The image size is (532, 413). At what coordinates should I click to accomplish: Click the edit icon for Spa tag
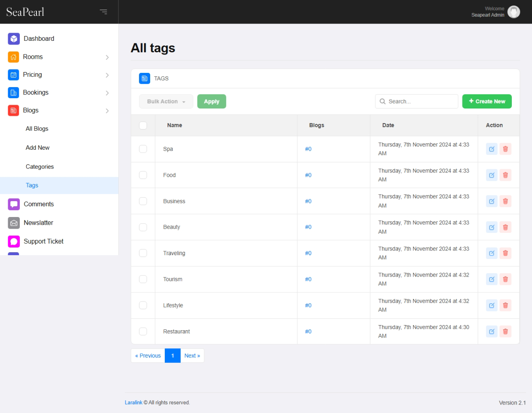[x=492, y=149]
